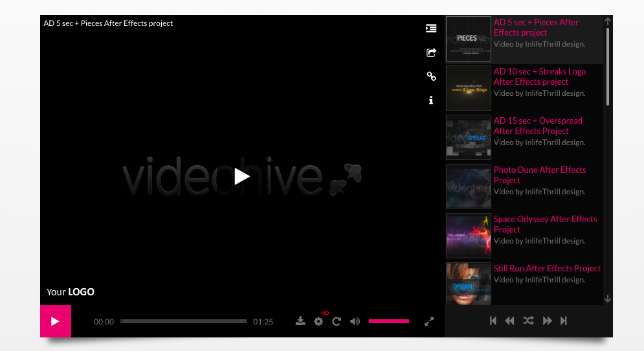Download the video via download icon

(x=300, y=321)
